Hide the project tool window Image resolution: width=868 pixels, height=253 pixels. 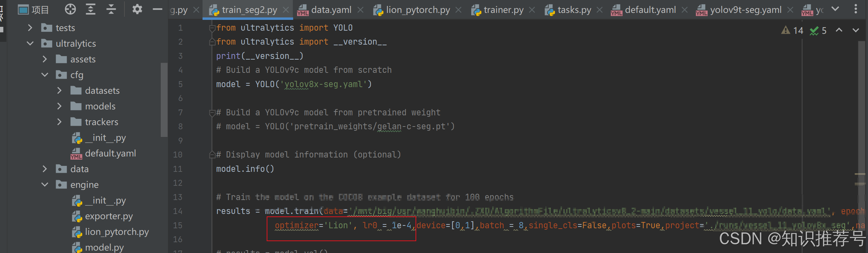click(x=158, y=9)
